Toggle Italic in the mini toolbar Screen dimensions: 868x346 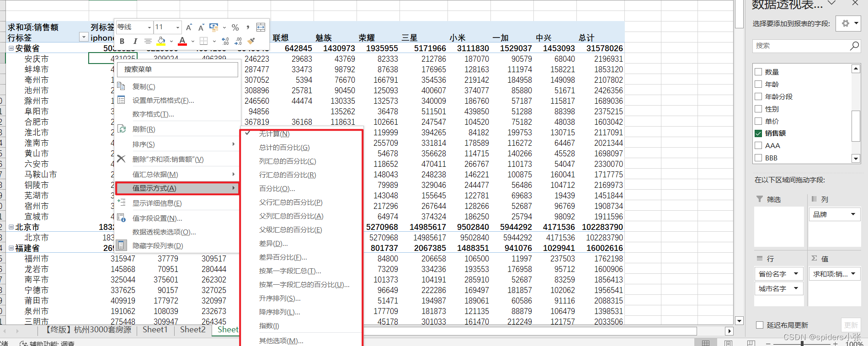[x=135, y=41]
